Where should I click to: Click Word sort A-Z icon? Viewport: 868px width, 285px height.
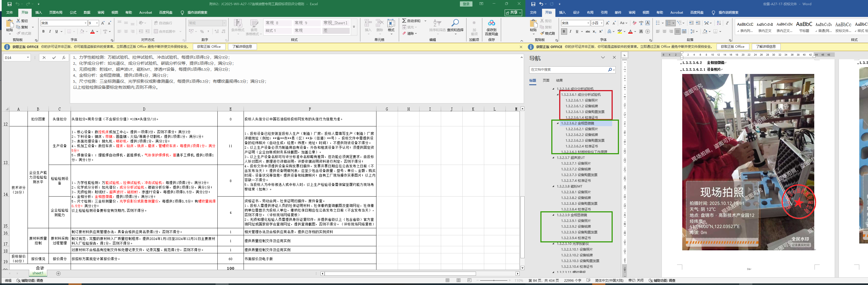pos(719,23)
